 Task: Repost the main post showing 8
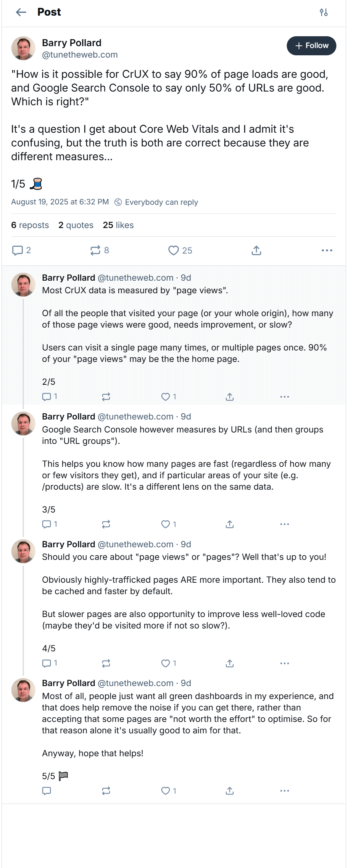(x=100, y=250)
